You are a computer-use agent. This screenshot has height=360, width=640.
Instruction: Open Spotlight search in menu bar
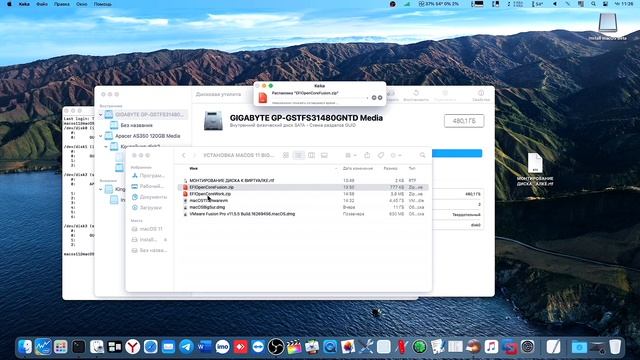[593, 4]
